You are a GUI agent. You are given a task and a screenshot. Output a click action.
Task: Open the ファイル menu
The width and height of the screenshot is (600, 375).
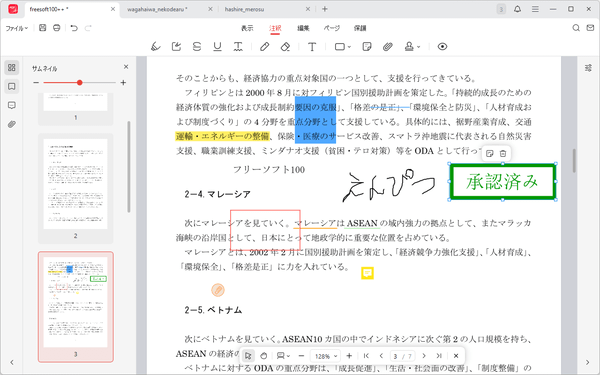pyautogui.click(x=16, y=28)
